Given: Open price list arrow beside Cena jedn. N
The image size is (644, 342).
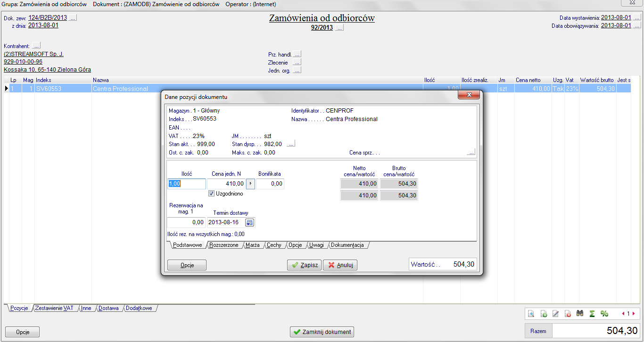Looking at the screenshot, I should (250, 184).
